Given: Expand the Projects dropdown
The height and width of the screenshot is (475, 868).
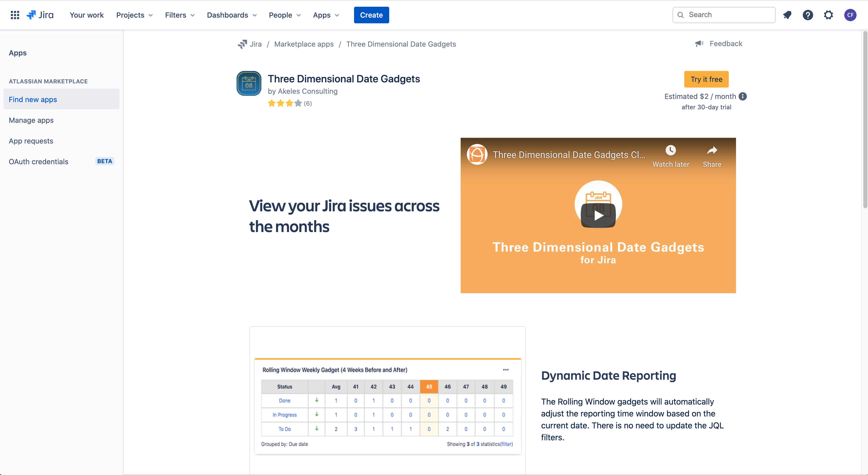Looking at the screenshot, I should coord(134,15).
